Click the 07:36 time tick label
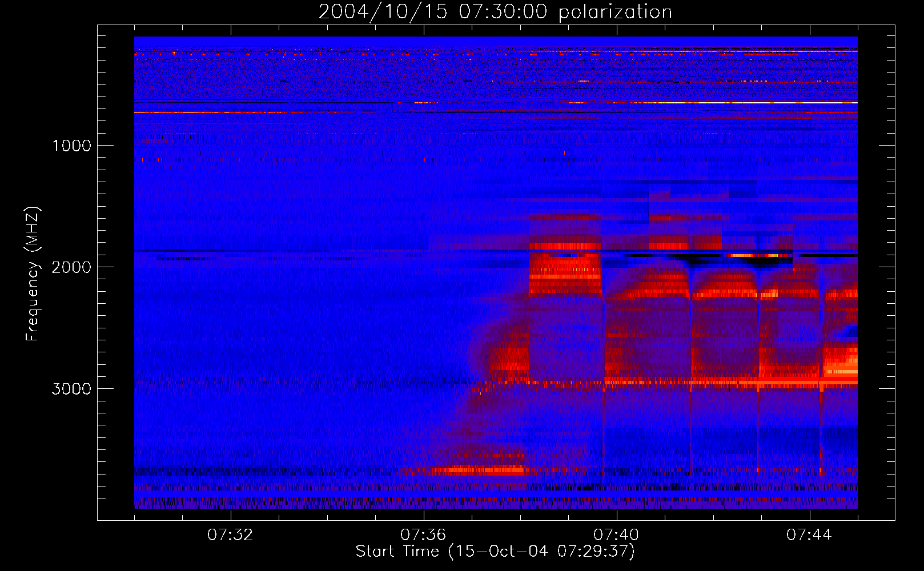The width and height of the screenshot is (924, 571). click(424, 535)
